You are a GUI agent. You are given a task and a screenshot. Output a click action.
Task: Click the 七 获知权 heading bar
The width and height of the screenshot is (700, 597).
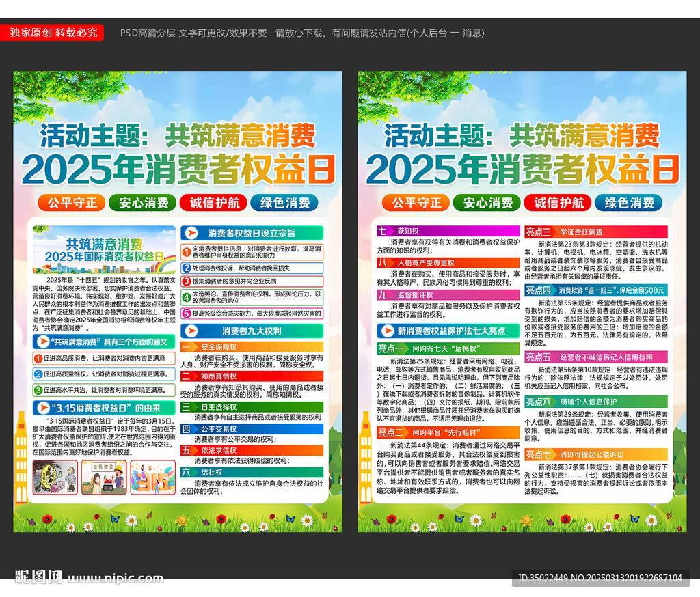pyautogui.click(x=448, y=231)
